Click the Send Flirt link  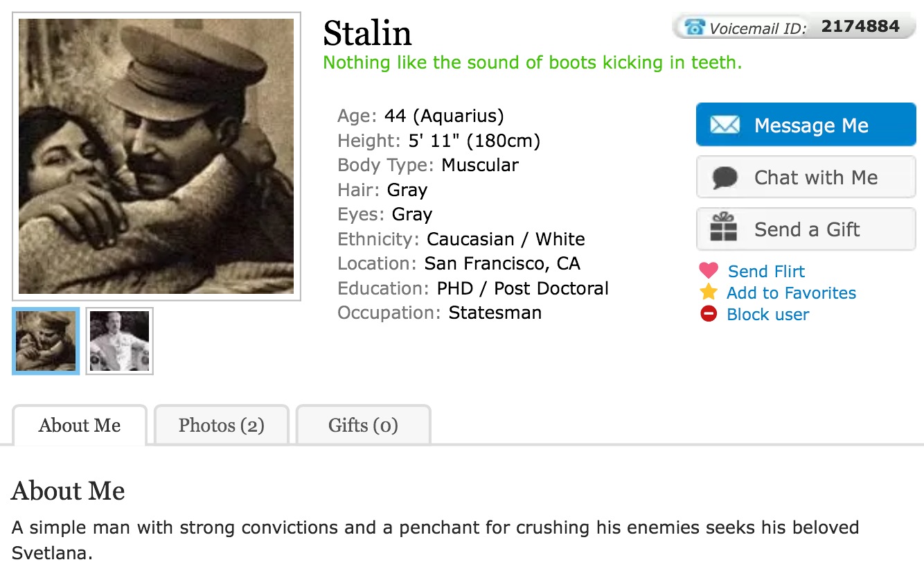pos(766,271)
